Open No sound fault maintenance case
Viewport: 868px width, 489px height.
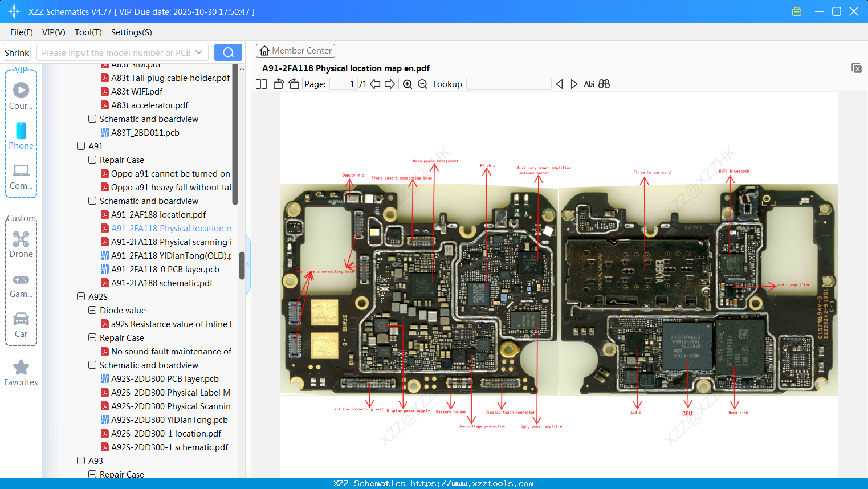pyautogui.click(x=171, y=351)
